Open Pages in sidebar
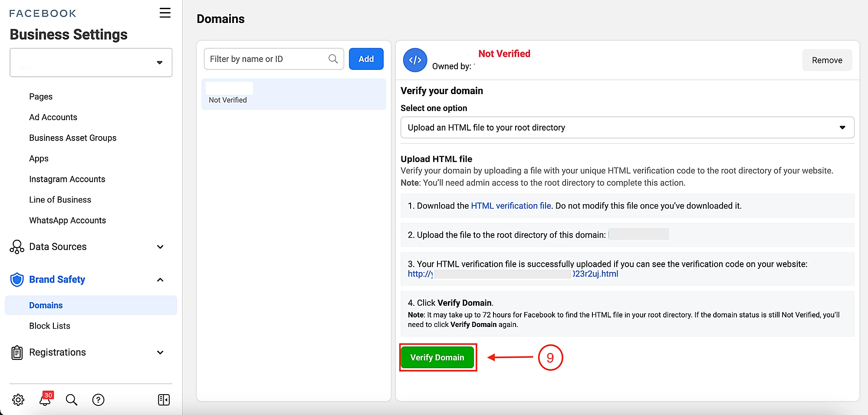This screenshot has height=415, width=868. tap(41, 97)
